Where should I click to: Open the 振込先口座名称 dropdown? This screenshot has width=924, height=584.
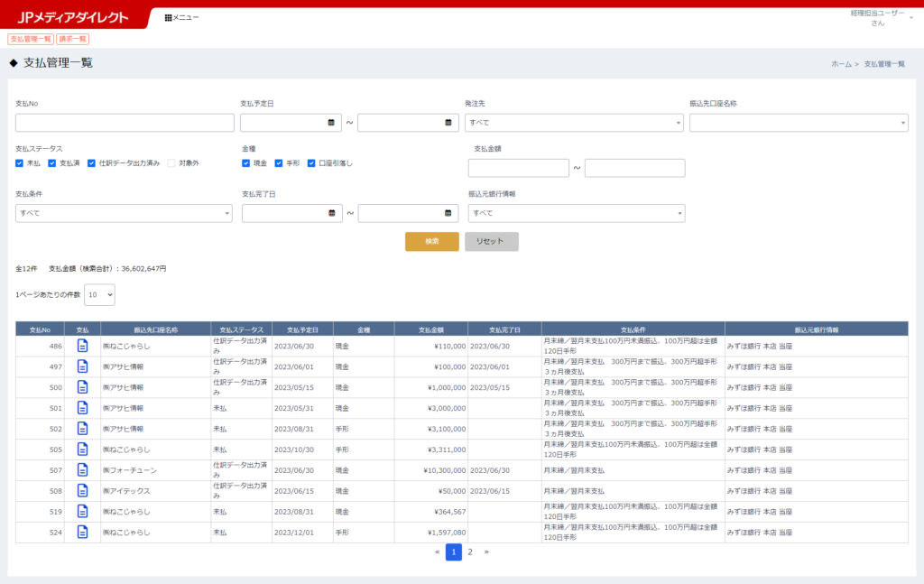click(799, 123)
